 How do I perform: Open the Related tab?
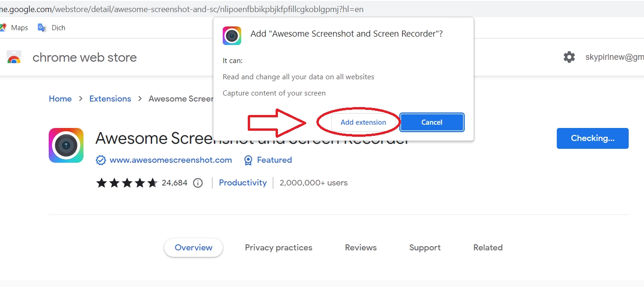coord(488,248)
